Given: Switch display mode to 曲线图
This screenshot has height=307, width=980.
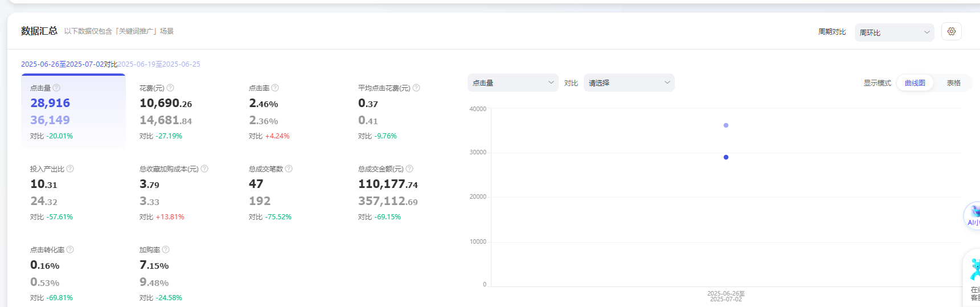Looking at the screenshot, I should coord(915,83).
